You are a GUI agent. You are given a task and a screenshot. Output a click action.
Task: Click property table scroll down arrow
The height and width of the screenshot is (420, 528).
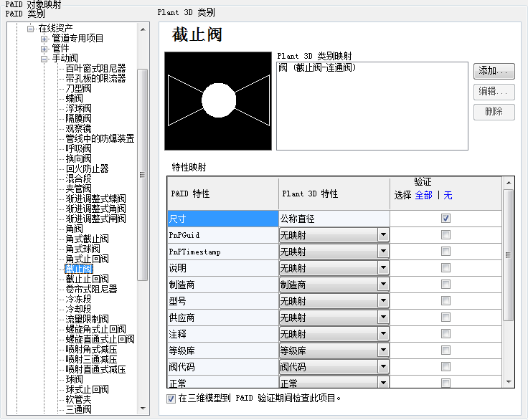509,382
